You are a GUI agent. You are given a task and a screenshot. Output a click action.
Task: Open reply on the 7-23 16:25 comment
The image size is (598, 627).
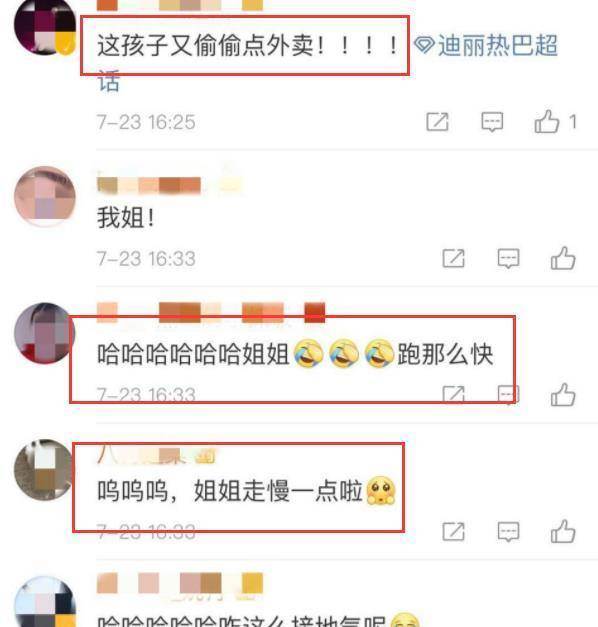[x=492, y=122]
